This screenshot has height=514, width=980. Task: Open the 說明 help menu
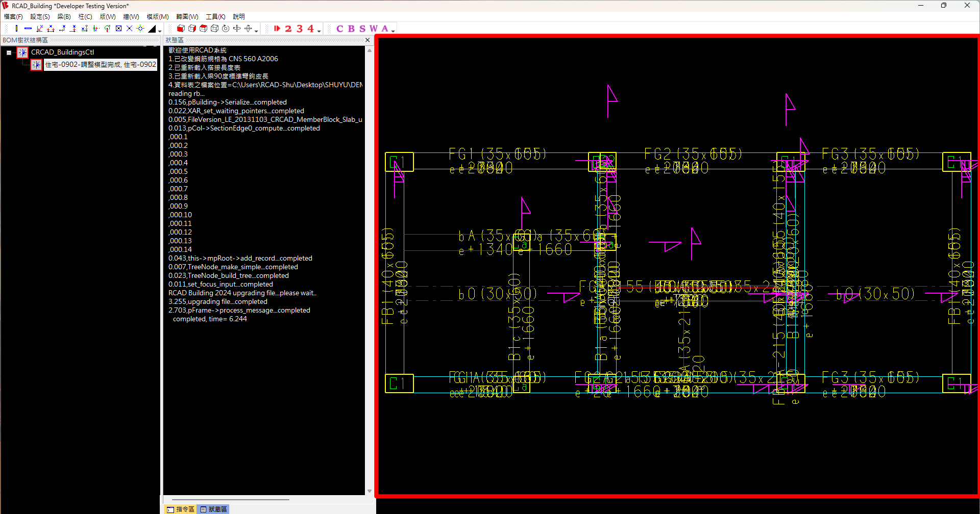click(239, 17)
